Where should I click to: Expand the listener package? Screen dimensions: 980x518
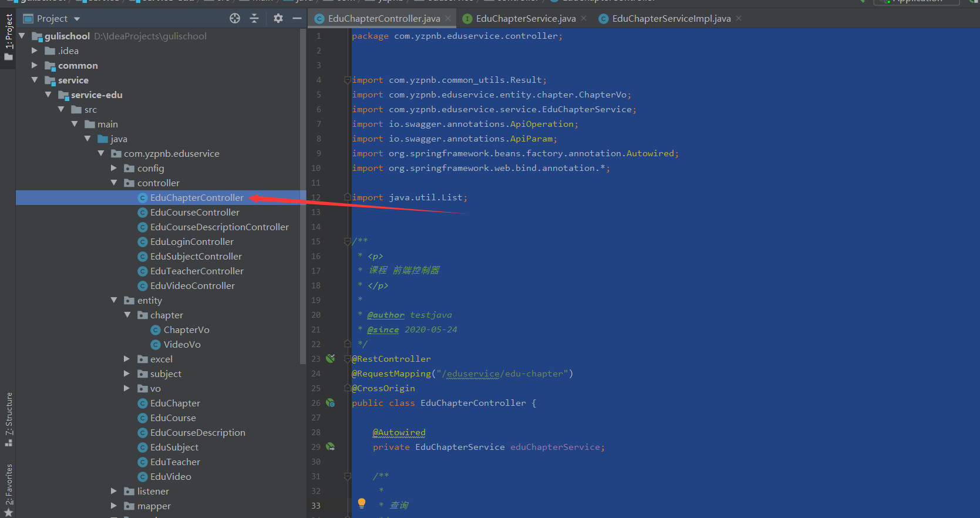coord(114,491)
